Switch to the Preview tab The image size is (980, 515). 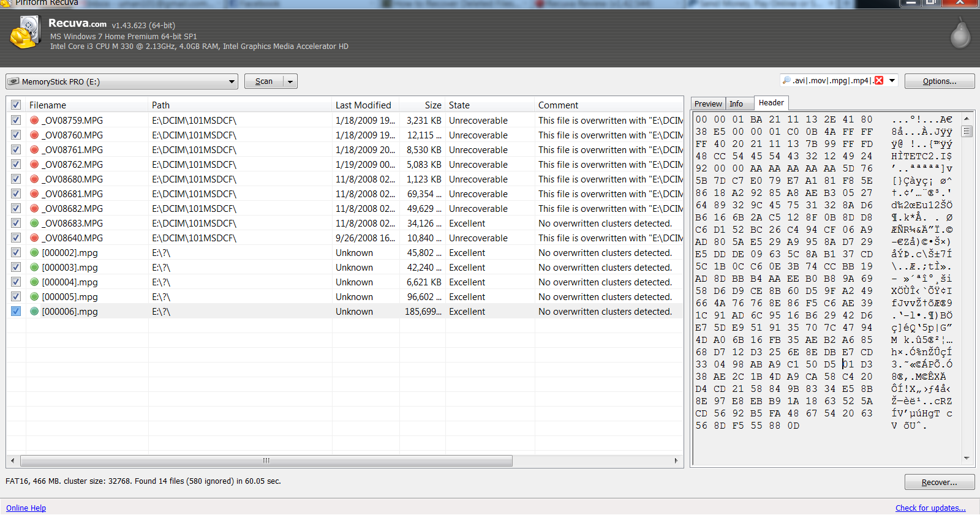coord(708,104)
